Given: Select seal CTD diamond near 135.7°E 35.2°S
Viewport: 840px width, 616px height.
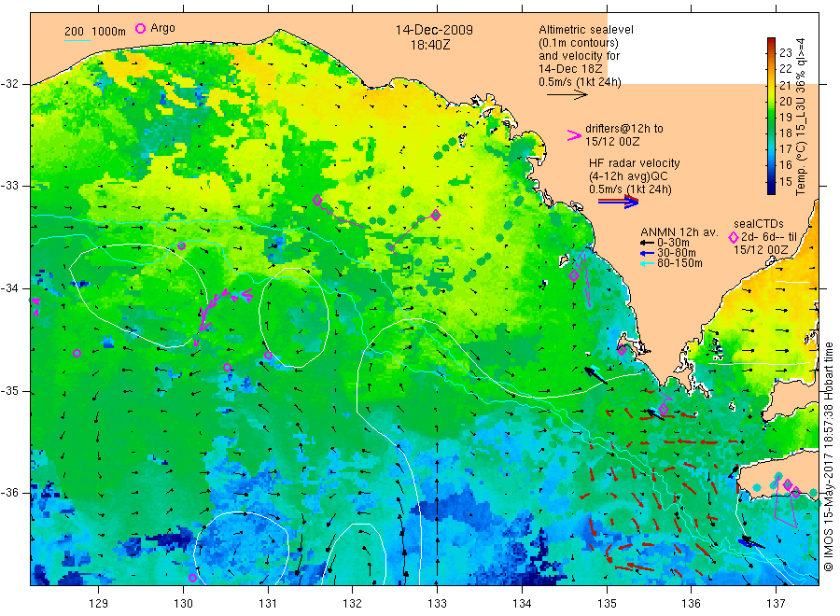Looking at the screenshot, I should [x=664, y=409].
